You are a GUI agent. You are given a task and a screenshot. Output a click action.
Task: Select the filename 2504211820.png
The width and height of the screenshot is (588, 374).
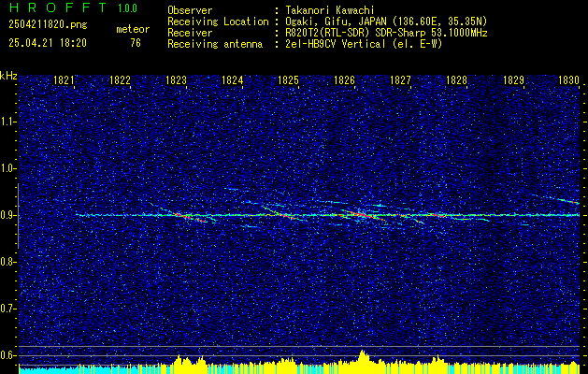click(x=48, y=24)
